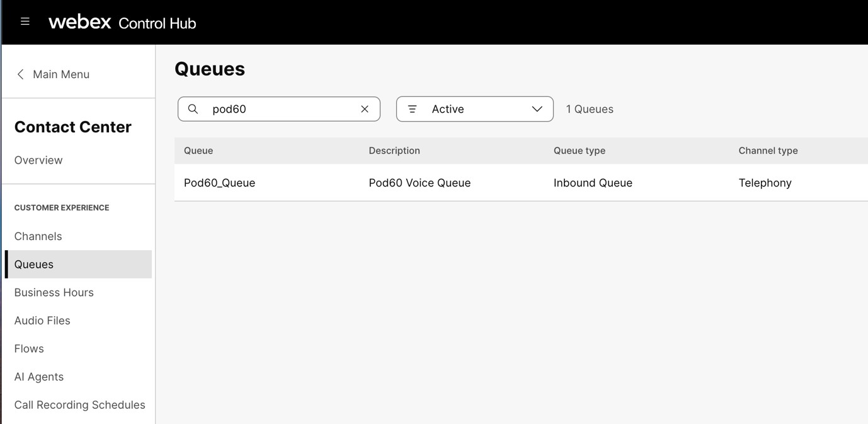Viewport: 868px width, 424px height.
Task: Click the back arrow beside Main Menu
Action: tap(21, 74)
